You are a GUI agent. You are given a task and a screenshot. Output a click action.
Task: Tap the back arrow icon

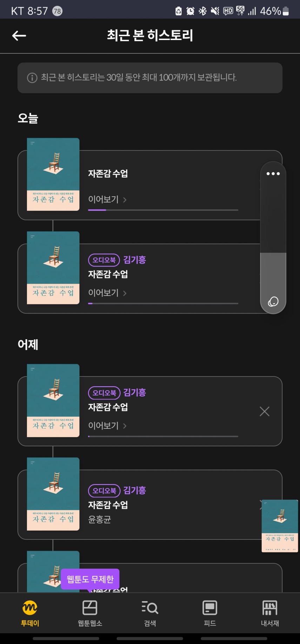tap(19, 35)
